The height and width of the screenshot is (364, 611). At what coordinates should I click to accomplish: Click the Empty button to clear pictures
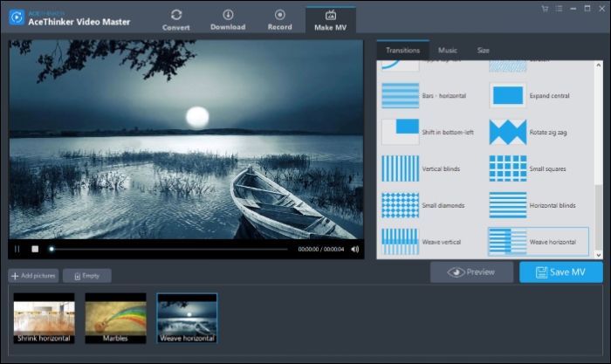[86, 275]
